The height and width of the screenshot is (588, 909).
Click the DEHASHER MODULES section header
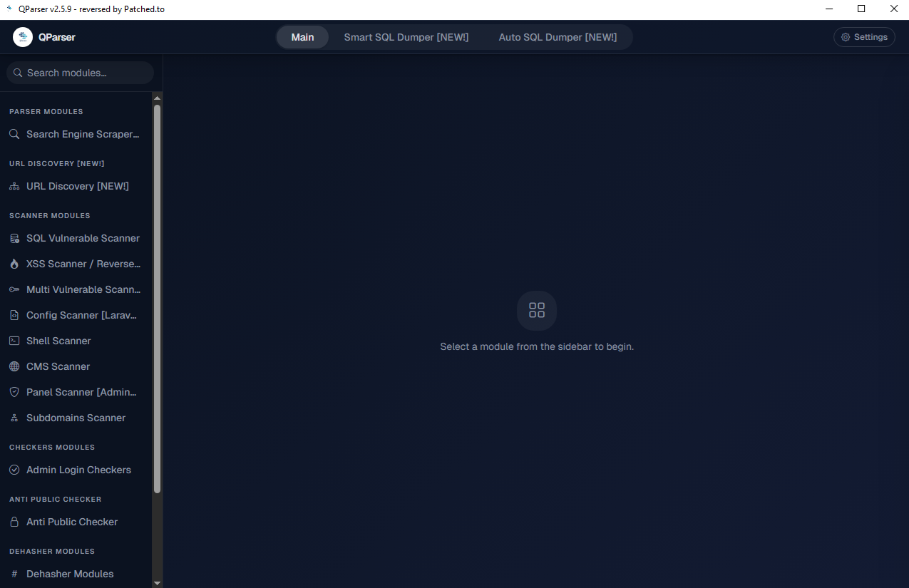(x=52, y=551)
